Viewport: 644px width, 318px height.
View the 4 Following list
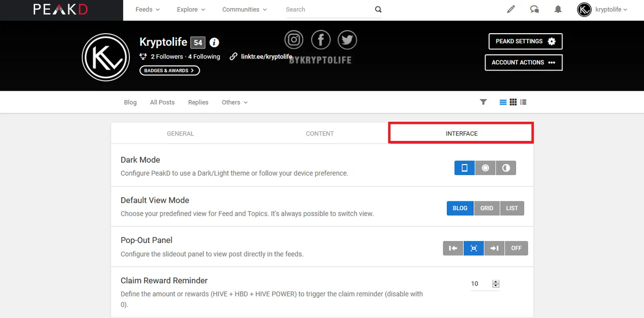(204, 57)
